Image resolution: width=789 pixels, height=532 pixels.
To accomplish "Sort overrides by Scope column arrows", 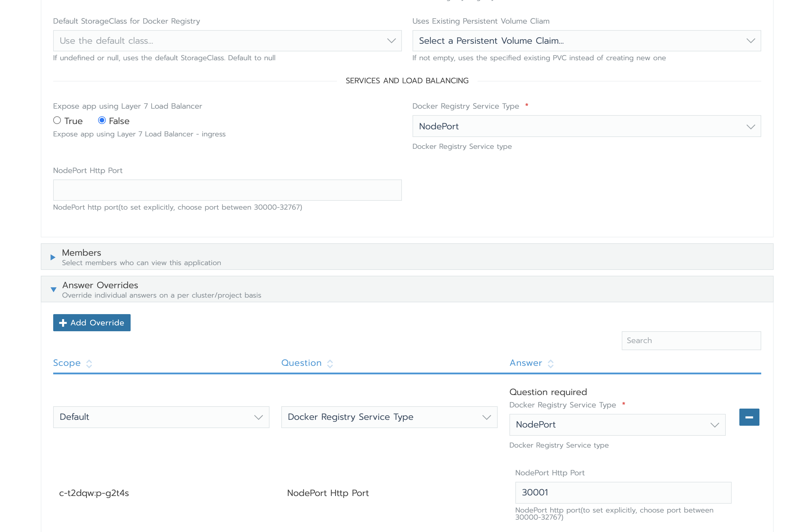I will point(89,363).
